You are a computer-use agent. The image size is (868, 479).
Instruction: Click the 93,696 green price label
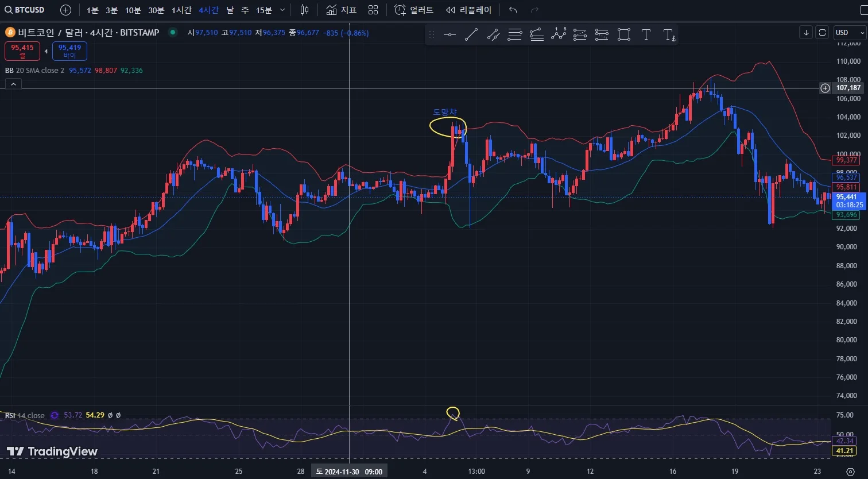pos(847,215)
